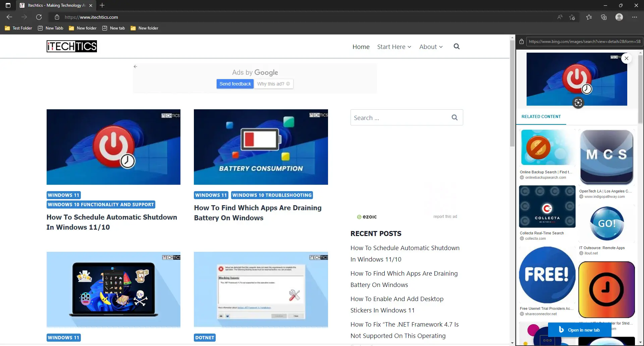The image size is (644, 346).
Task: Close the image preview in sidebar
Action: tap(627, 58)
